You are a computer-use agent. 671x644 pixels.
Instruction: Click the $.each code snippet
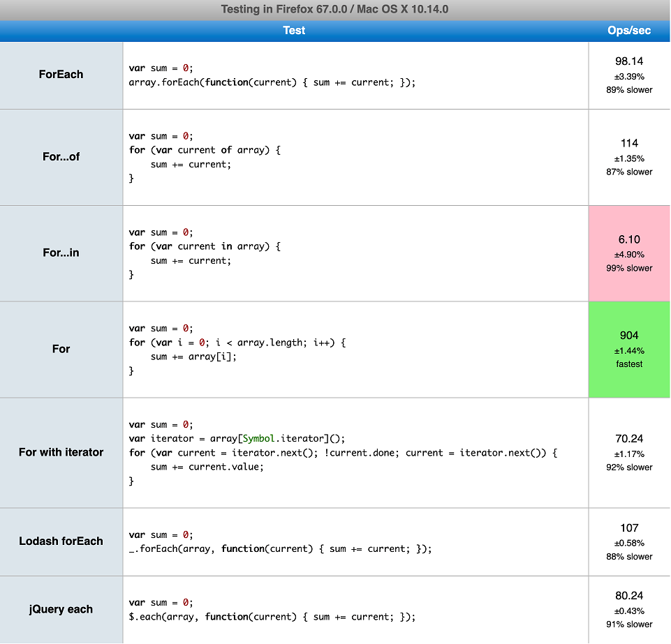tap(272, 617)
